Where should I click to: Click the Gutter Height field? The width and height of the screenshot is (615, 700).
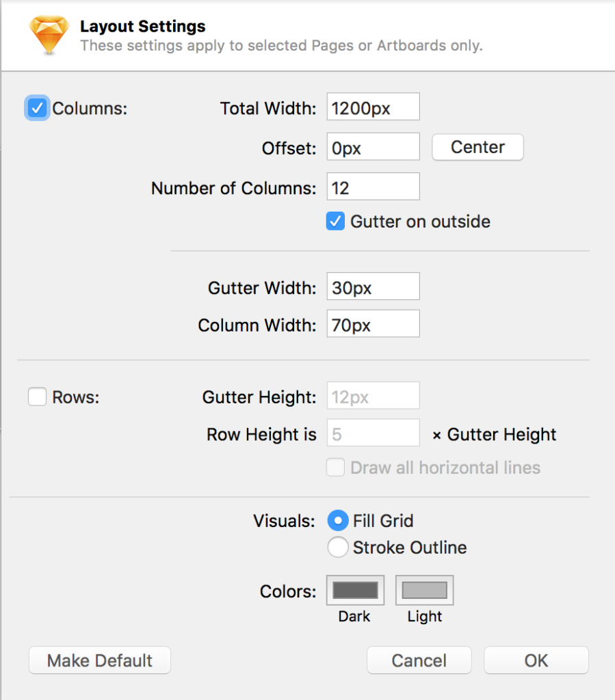point(373,396)
